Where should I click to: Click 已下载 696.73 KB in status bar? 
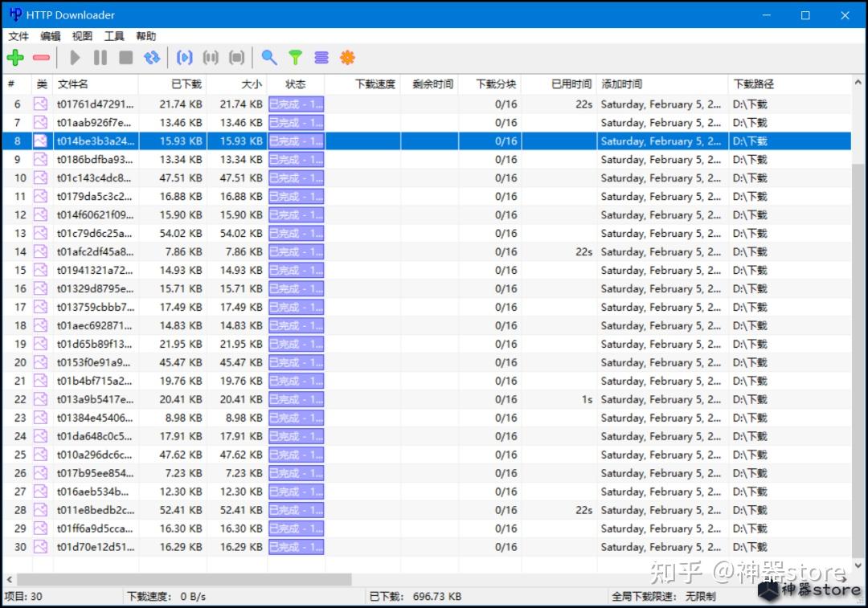click(416, 597)
